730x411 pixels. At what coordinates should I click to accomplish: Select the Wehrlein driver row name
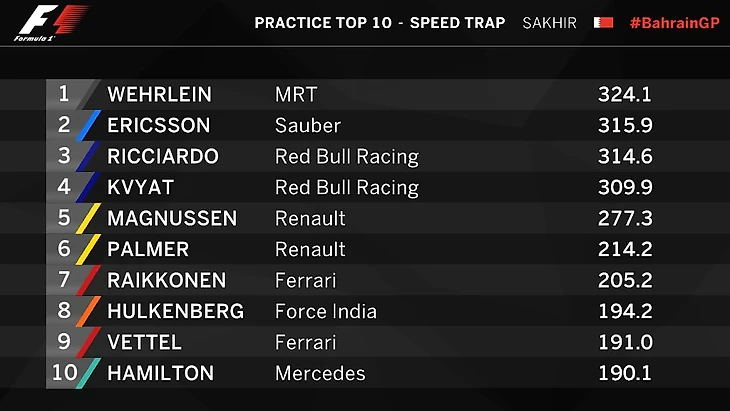[159, 95]
